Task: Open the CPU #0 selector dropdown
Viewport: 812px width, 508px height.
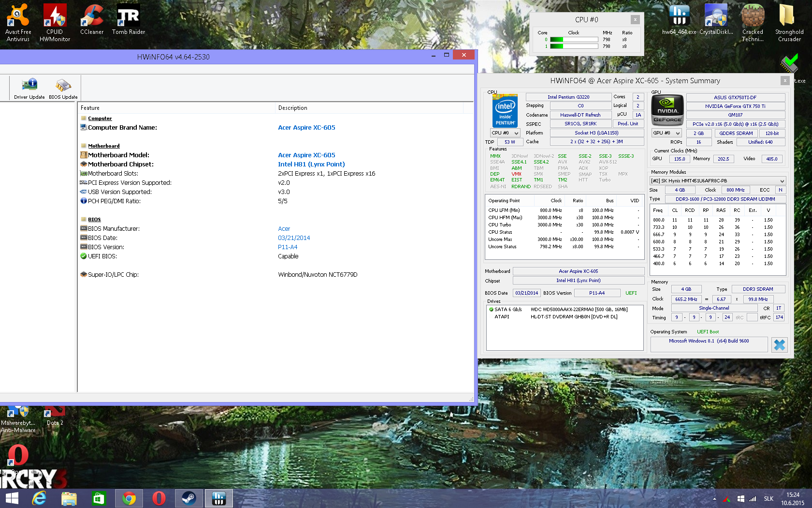Action: point(505,133)
